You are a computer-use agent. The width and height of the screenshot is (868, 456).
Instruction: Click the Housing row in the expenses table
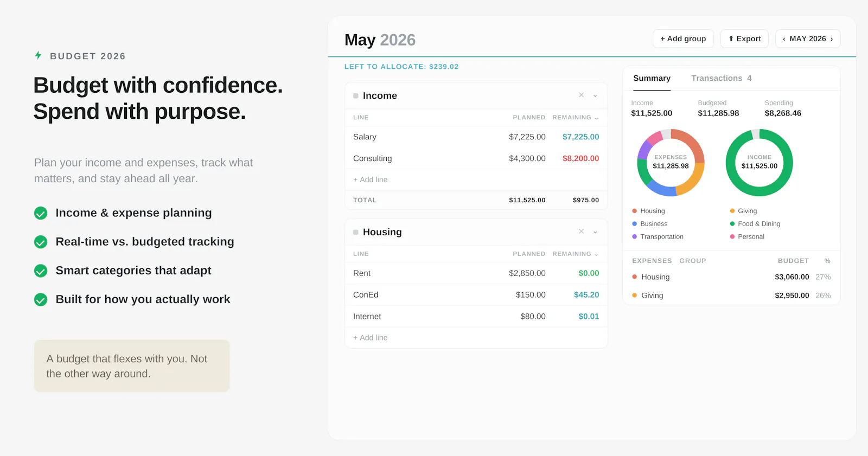[731, 277]
